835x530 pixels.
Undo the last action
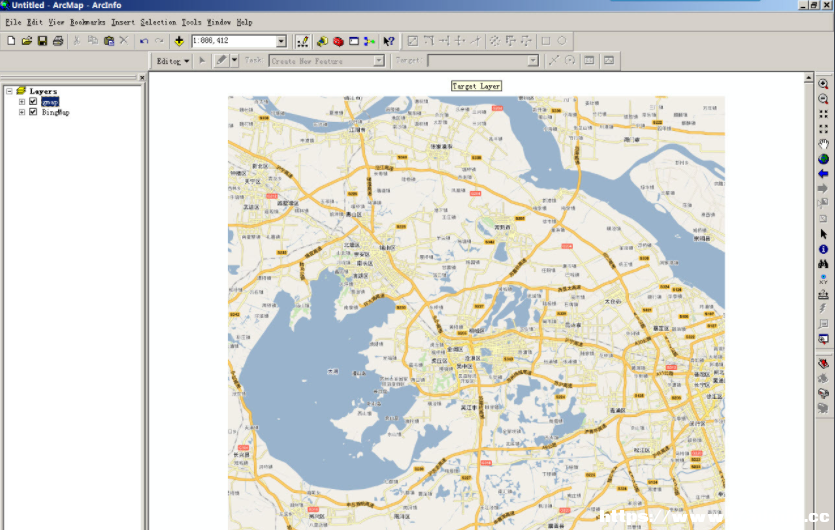(144, 41)
